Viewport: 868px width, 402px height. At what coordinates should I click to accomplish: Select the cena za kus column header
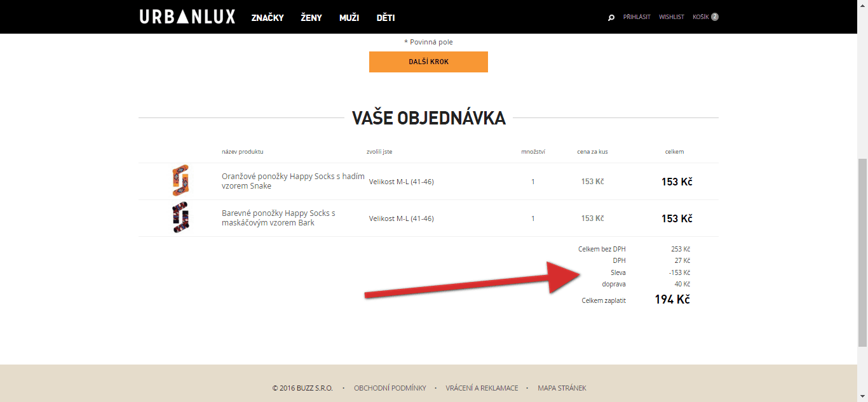coord(592,152)
